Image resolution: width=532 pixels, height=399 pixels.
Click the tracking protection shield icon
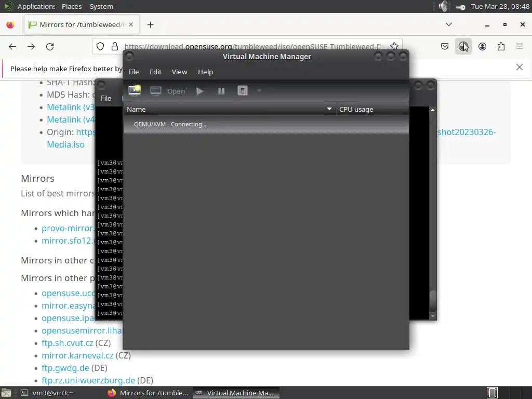pyautogui.click(x=100, y=46)
